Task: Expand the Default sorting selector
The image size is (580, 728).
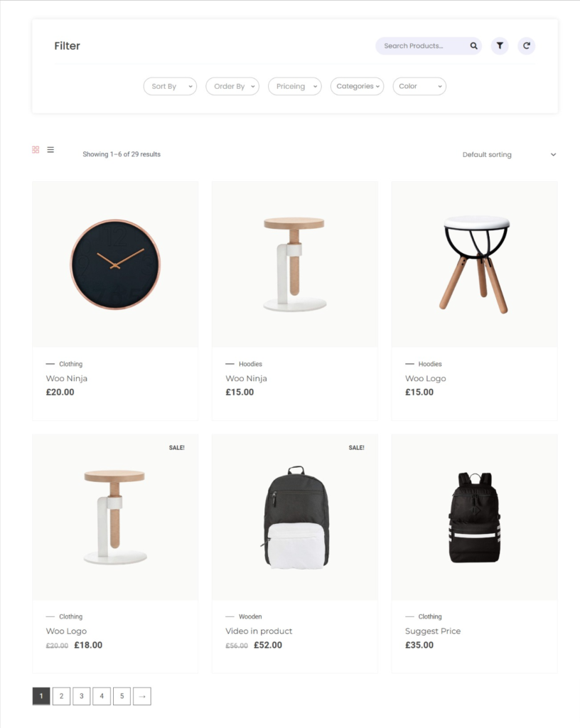Action: point(508,154)
